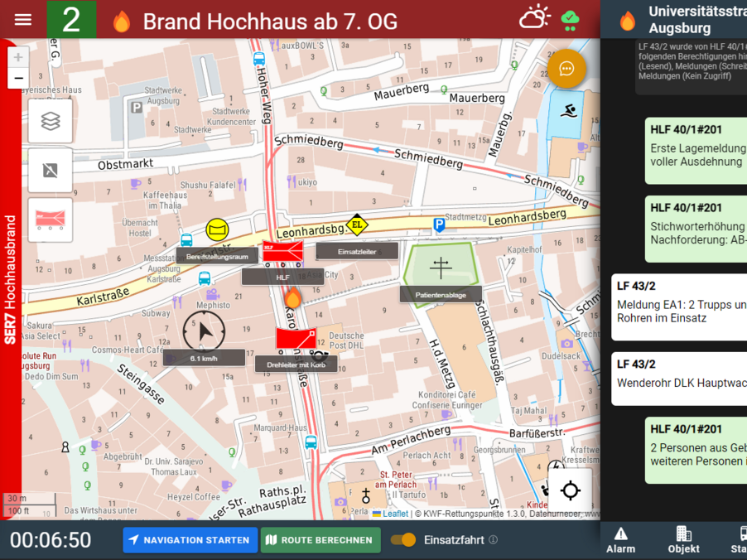
Task: Center map on current location crosshair
Action: click(570, 490)
